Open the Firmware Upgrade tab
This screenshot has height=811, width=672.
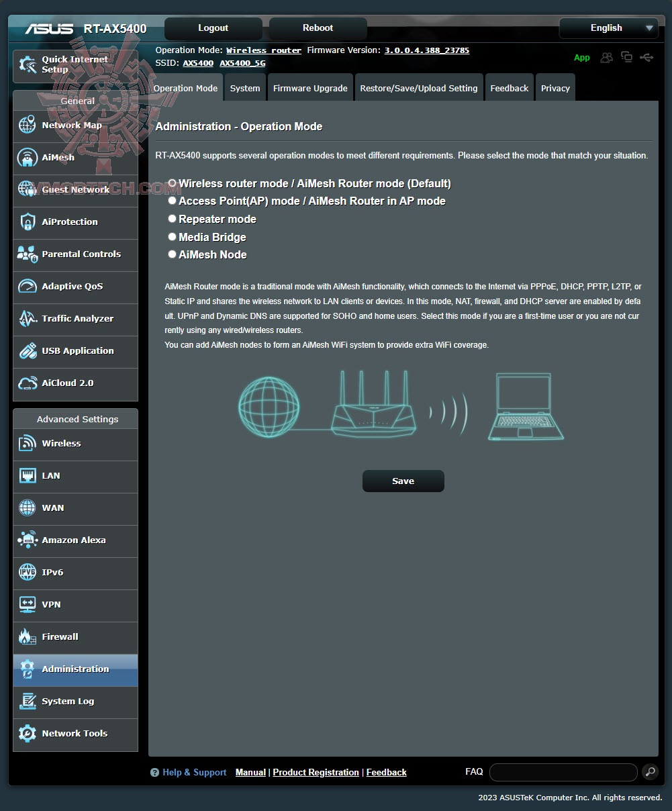point(310,88)
